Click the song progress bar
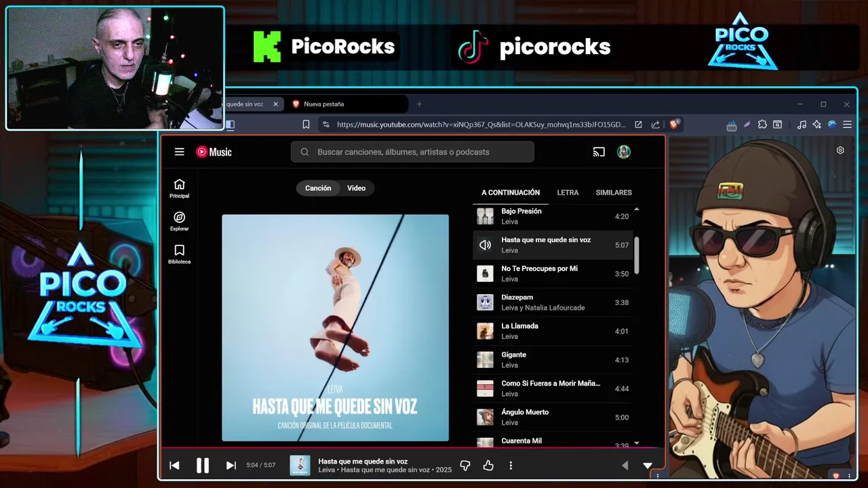868x488 pixels. 412,448
